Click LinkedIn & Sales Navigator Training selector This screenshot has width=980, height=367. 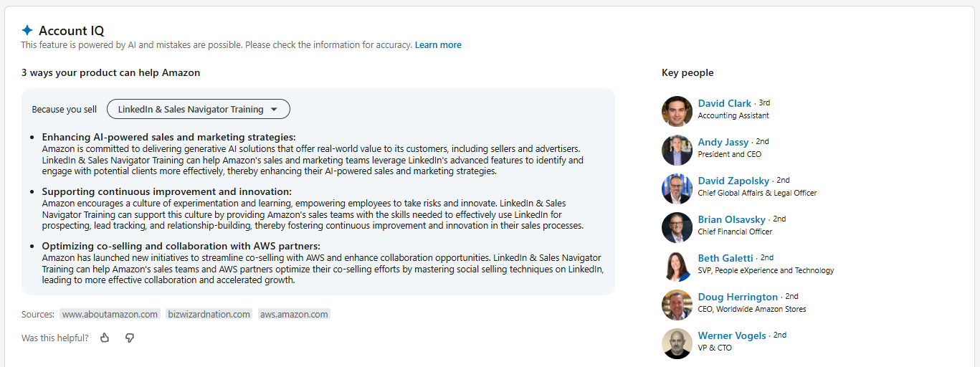tap(191, 110)
